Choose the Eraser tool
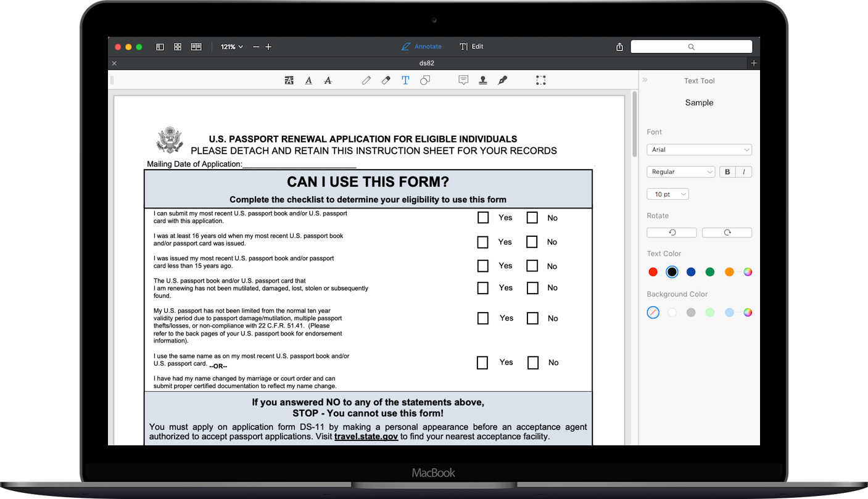The height and width of the screenshot is (499, 868). tap(386, 80)
